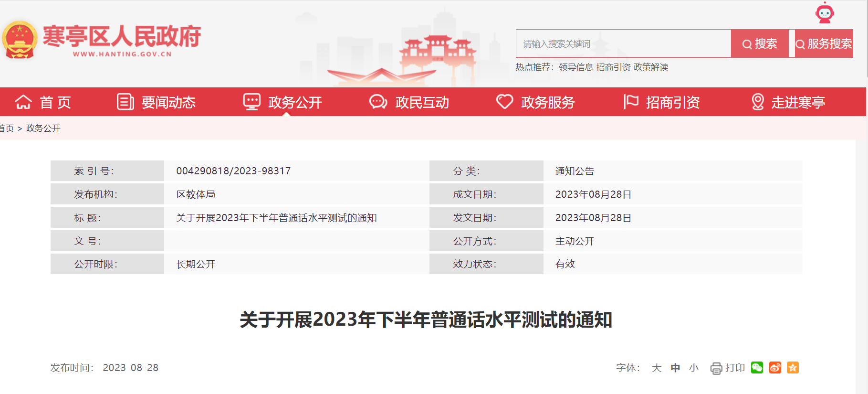Open the 招商引资 hot recommendation link
Viewport: 868px width, 394px height.
(613, 67)
